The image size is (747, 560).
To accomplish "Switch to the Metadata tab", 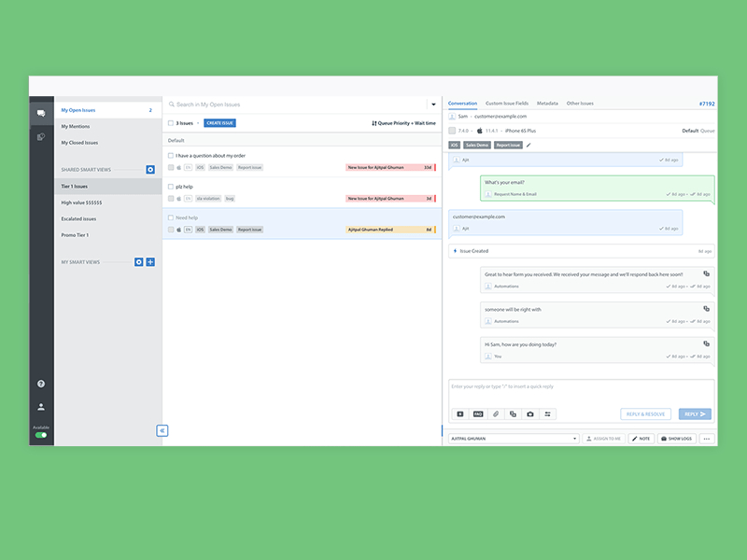I will click(x=547, y=103).
